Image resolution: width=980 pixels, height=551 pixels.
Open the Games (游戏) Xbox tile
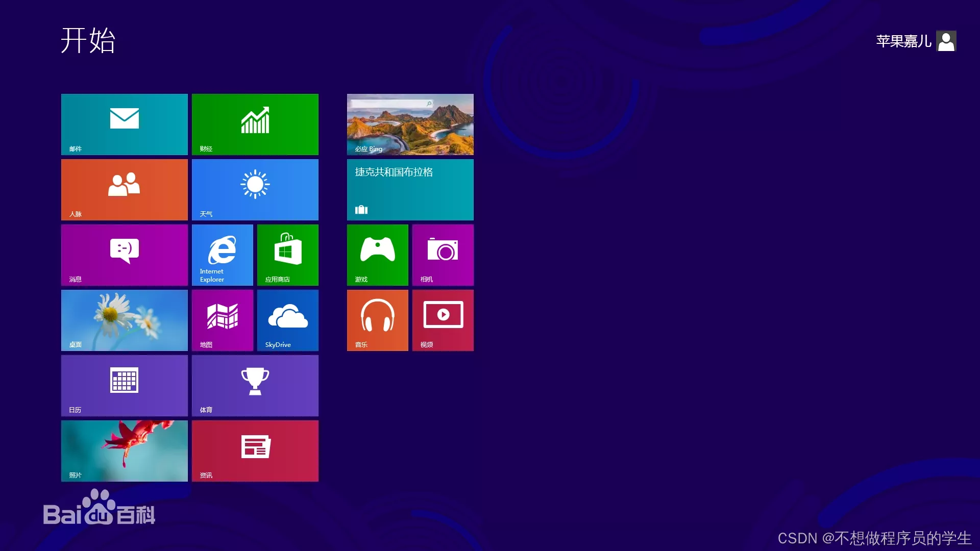click(377, 255)
